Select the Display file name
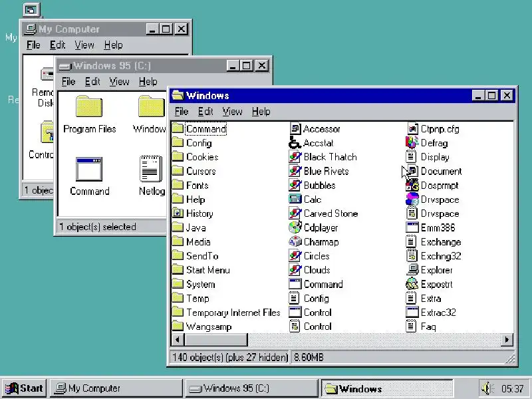 435,157
